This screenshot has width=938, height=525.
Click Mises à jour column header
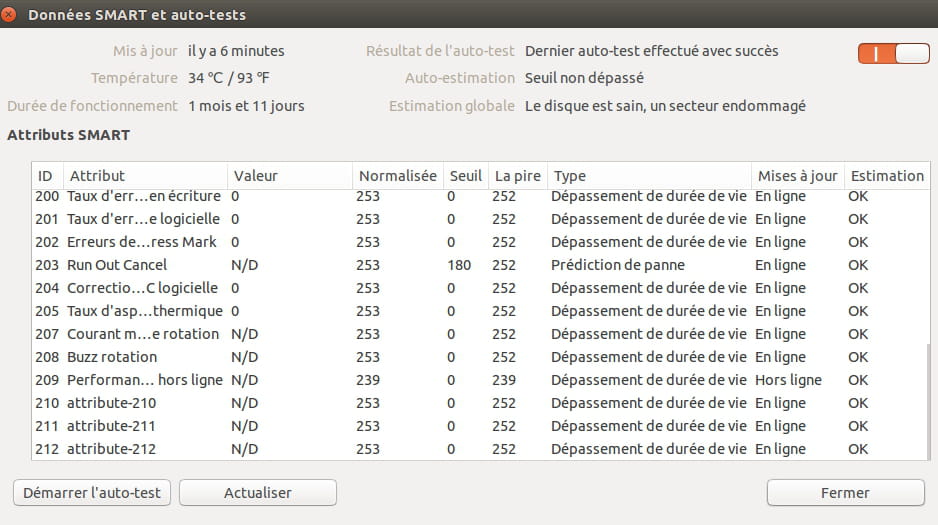[798, 176]
